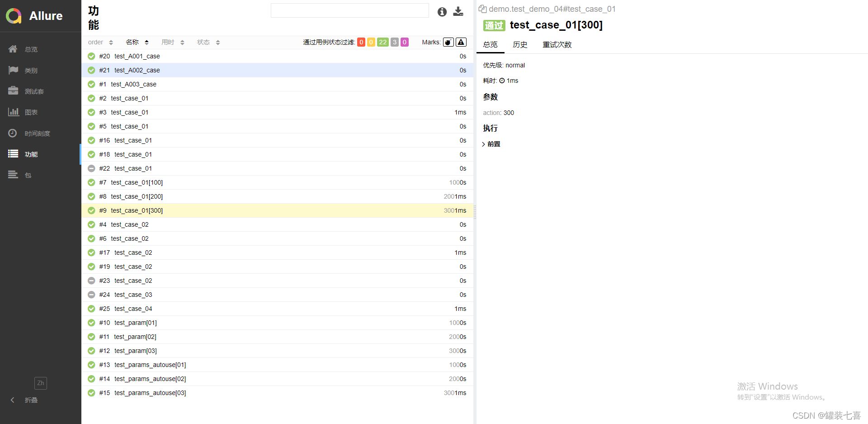This screenshot has height=424, width=868.
Task: Select row #9 test_case_01[300]
Action: [277, 210]
